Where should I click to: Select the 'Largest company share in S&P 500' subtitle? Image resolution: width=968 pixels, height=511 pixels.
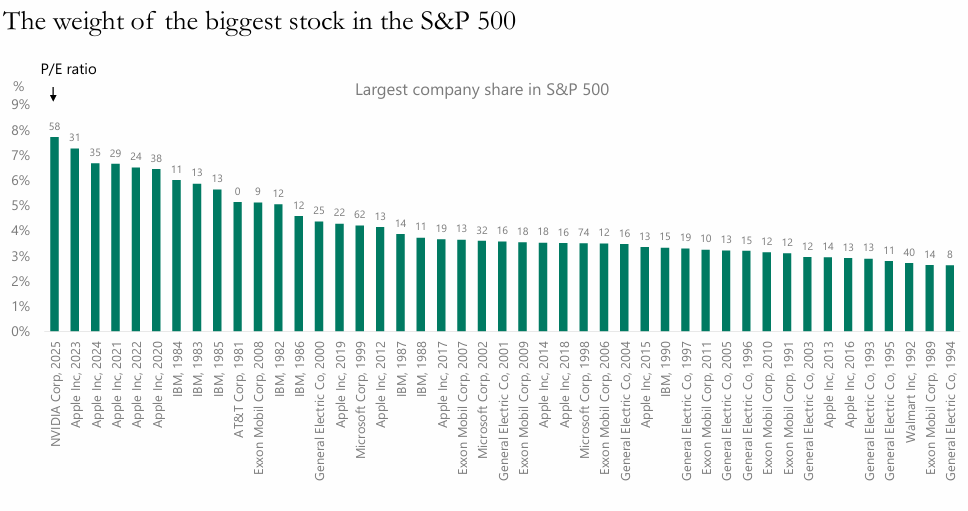(x=482, y=89)
